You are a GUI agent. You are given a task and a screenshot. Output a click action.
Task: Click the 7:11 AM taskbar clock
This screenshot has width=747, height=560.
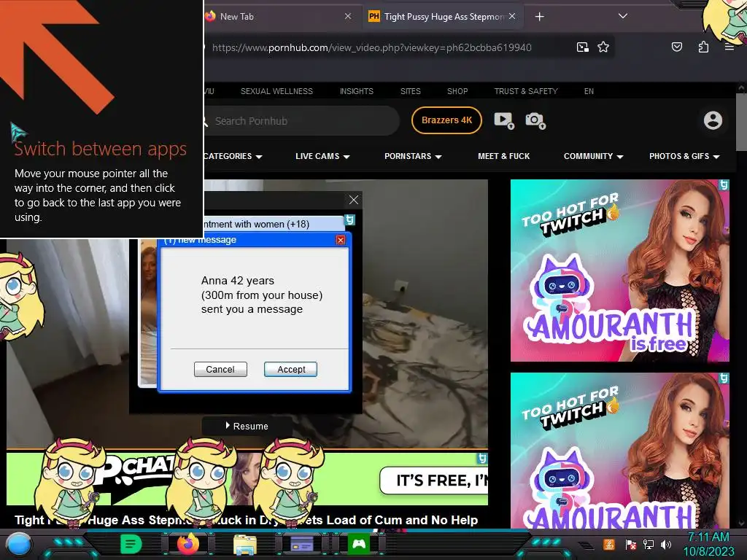tap(709, 537)
